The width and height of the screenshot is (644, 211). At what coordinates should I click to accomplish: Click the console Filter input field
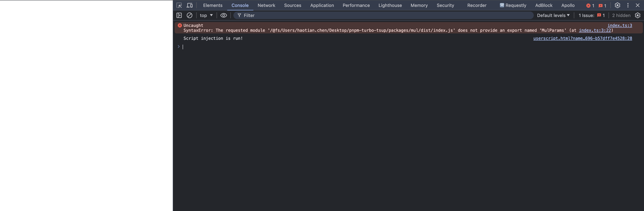coord(383,15)
